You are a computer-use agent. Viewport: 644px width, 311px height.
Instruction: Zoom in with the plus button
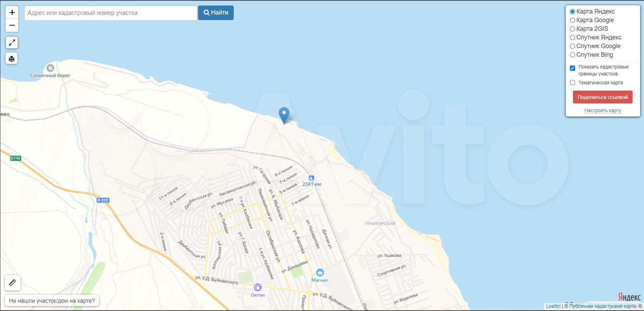(x=12, y=12)
